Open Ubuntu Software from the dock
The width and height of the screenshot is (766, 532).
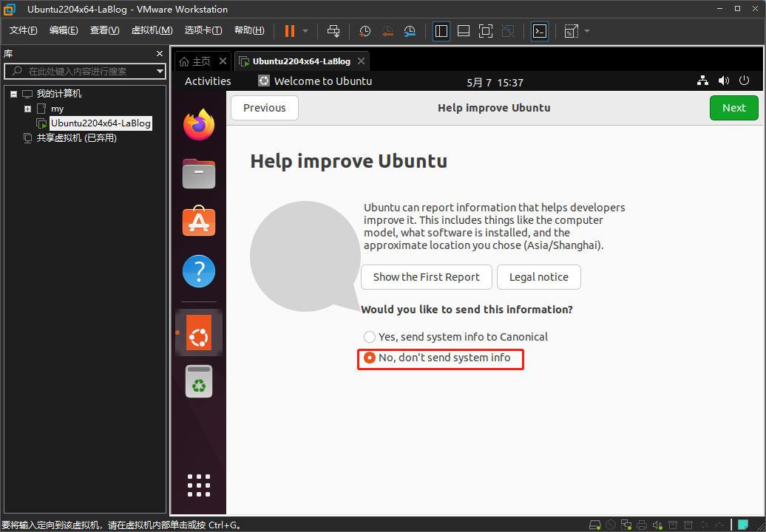click(199, 221)
